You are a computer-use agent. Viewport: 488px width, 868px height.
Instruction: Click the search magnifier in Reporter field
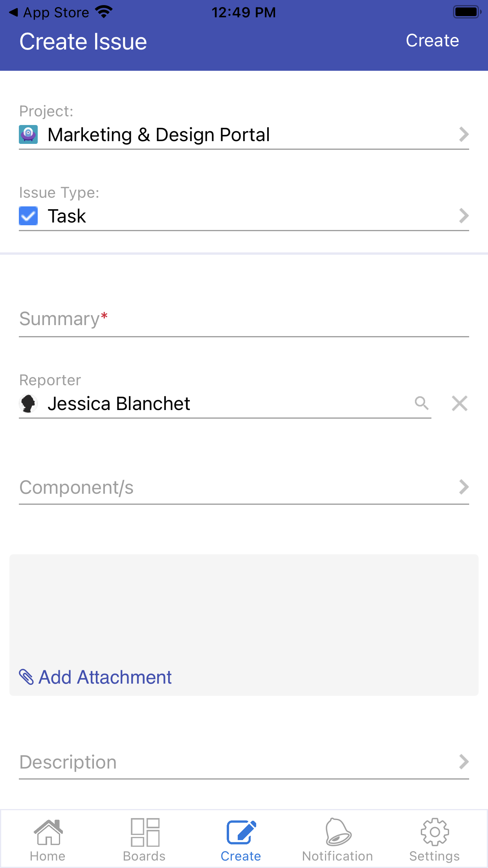[x=421, y=403]
